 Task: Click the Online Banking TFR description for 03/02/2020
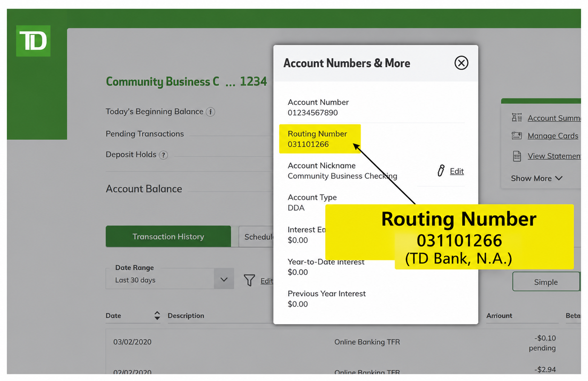click(367, 342)
